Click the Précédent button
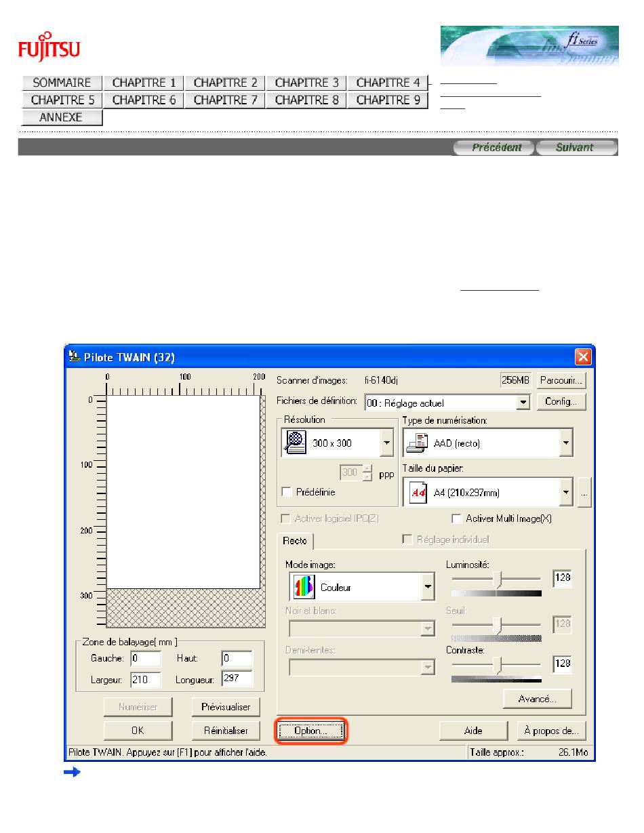644x833 pixels. [494, 147]
